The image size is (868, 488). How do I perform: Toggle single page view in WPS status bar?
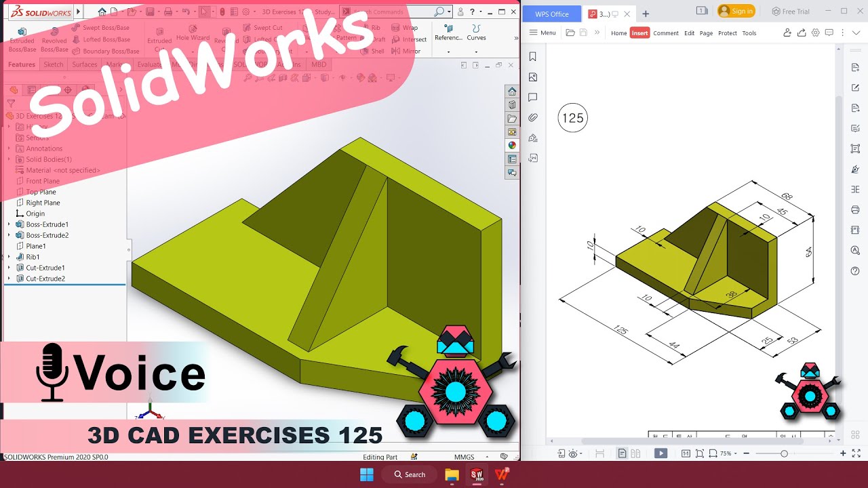pyautogui.click(x=622, y=453)
